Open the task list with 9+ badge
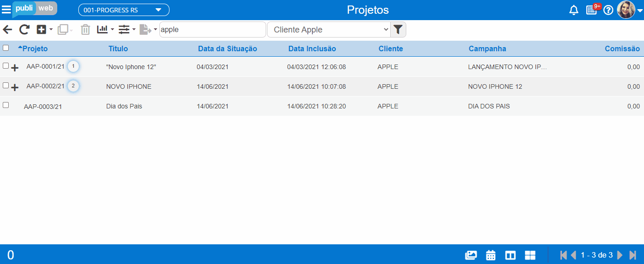The width and height of the screenshot is (644, 264). [x=592, y=10]
